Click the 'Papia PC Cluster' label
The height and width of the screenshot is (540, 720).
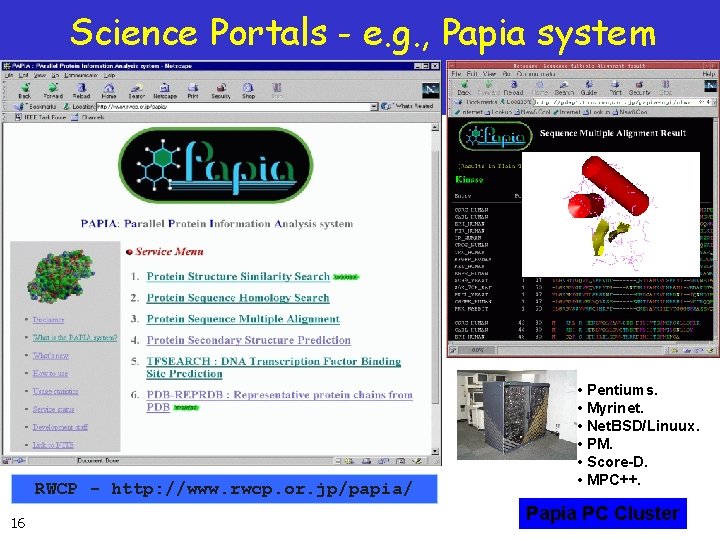(603, 513)
